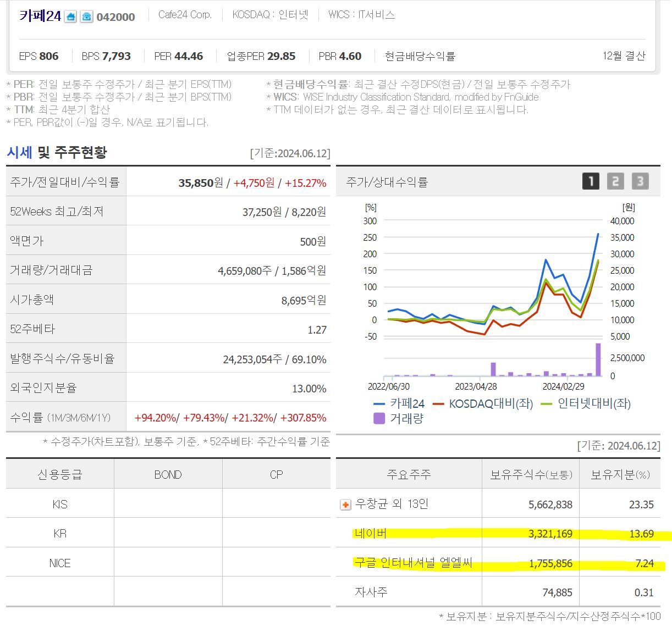The height and width of the screenshot is (632, 672).
Task: Select chart period icon 3
Action: tap(640, 181)
